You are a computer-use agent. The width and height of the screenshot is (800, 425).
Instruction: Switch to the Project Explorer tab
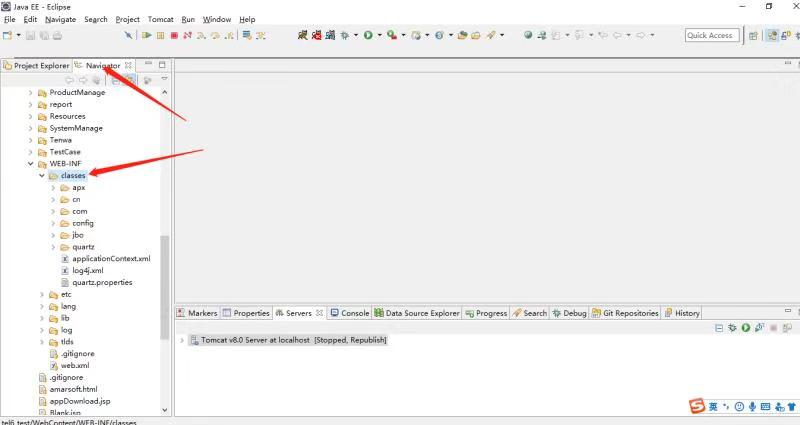click(x=36, y=65)
